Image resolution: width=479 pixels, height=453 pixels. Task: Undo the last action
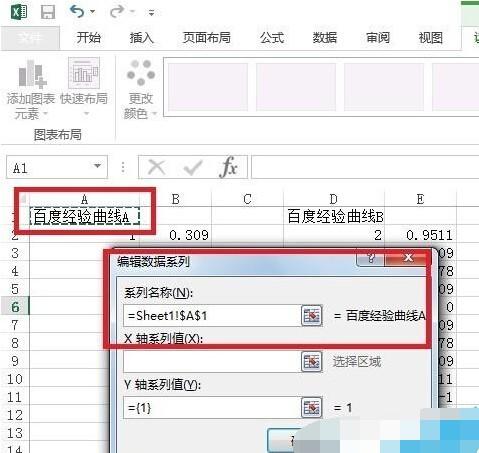coord(77,12)
